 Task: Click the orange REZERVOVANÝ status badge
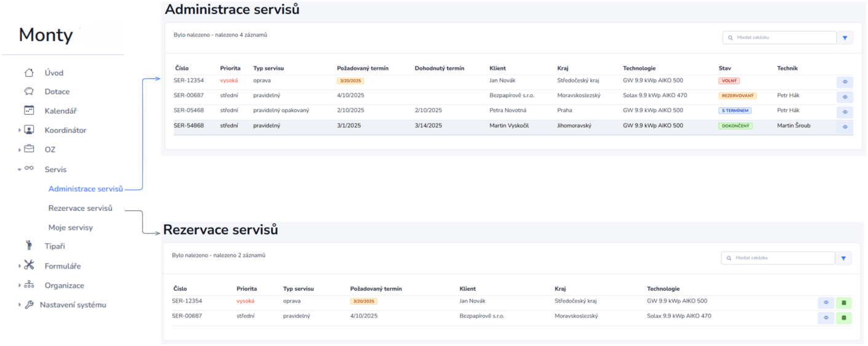tap(738, 96)
